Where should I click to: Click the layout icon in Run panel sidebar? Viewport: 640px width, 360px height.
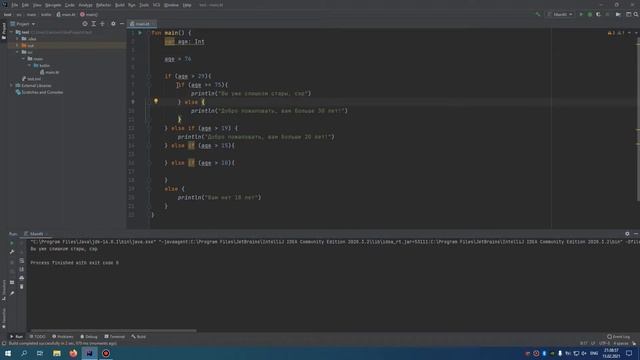pos(12,282)
